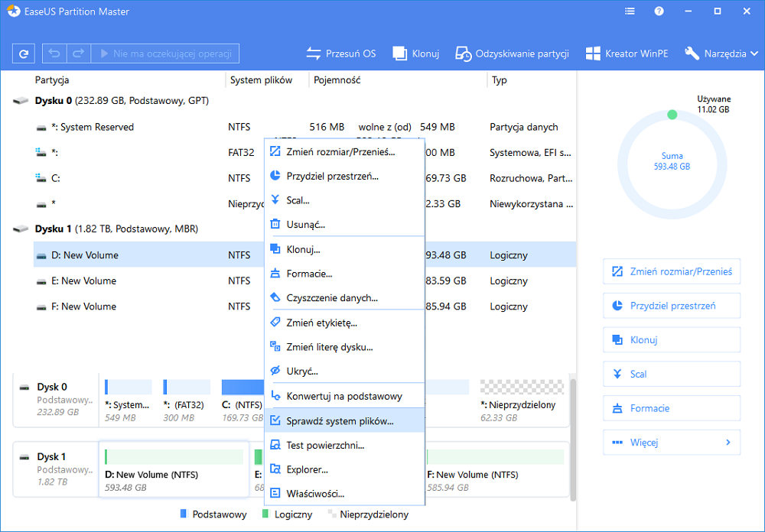Image resolution: width=765 pixels, height=532 pixels.
Task: Click the Zmień rozmiar/Przenieś side panel button
Action: (672, 271)
